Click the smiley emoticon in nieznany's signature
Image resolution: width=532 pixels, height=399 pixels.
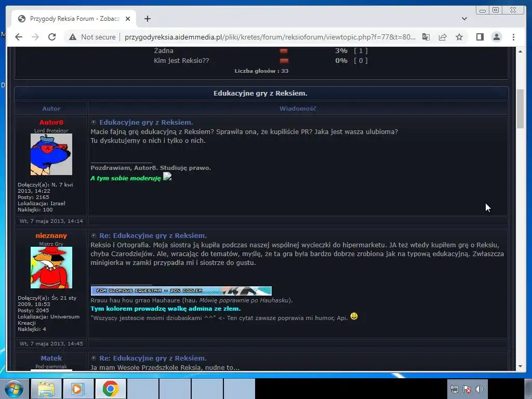pos(354,316)
